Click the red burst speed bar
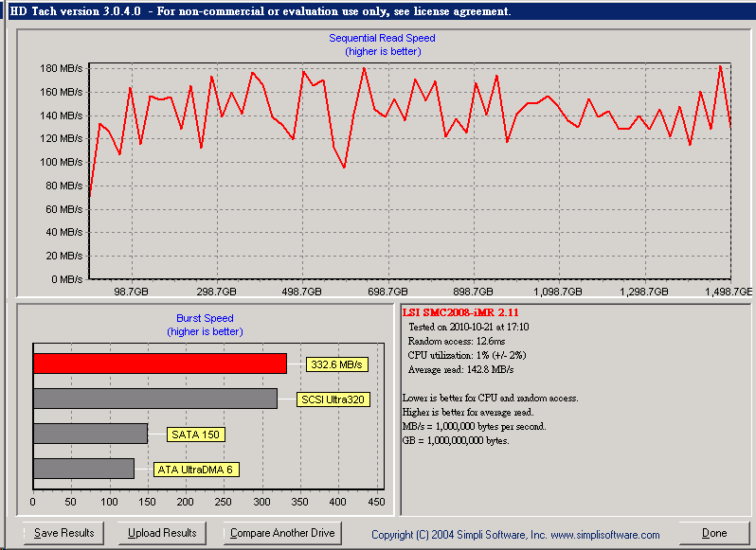 click(159, 364)
